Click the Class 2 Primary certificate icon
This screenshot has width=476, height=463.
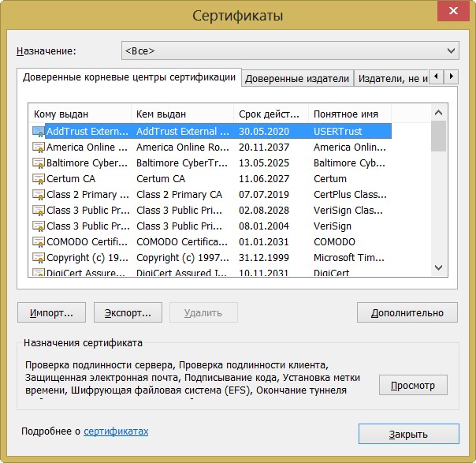(39, 195)
